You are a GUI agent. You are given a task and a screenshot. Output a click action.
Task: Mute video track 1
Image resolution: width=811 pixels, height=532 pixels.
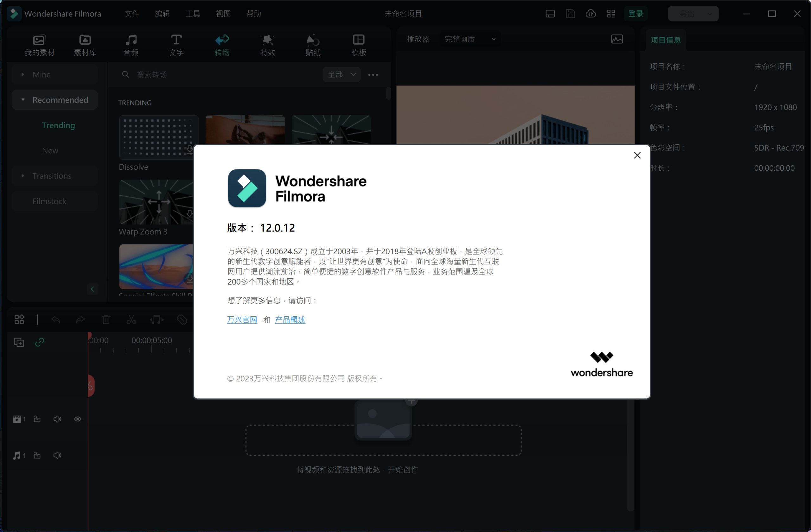[x=57, y=419]
